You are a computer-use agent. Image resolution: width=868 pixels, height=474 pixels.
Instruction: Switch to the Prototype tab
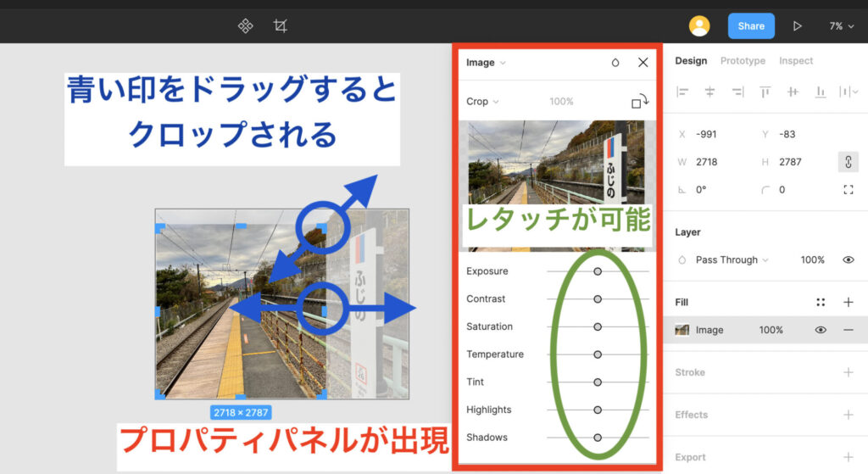click(743, 61)
